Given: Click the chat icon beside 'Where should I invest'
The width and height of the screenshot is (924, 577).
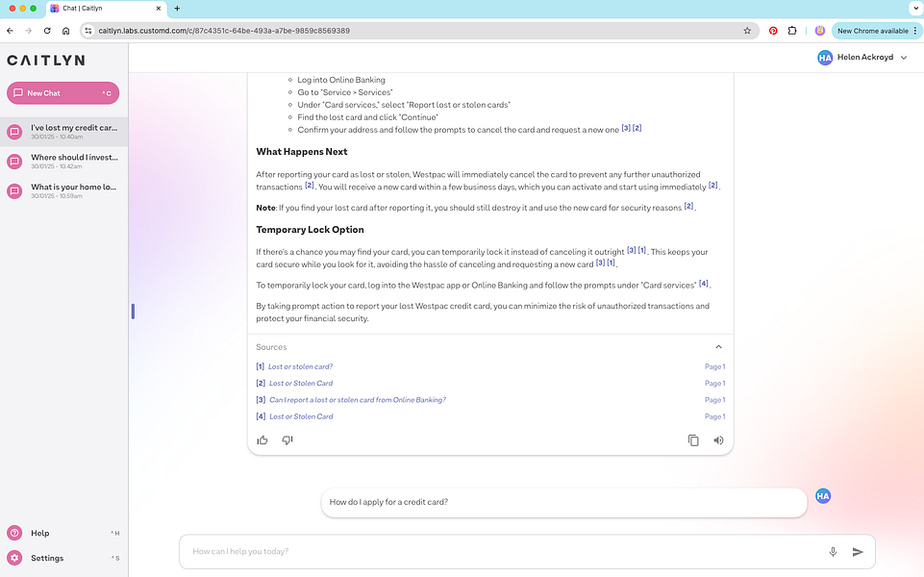Looking at the screenshot, I should [x=14, y=161].
